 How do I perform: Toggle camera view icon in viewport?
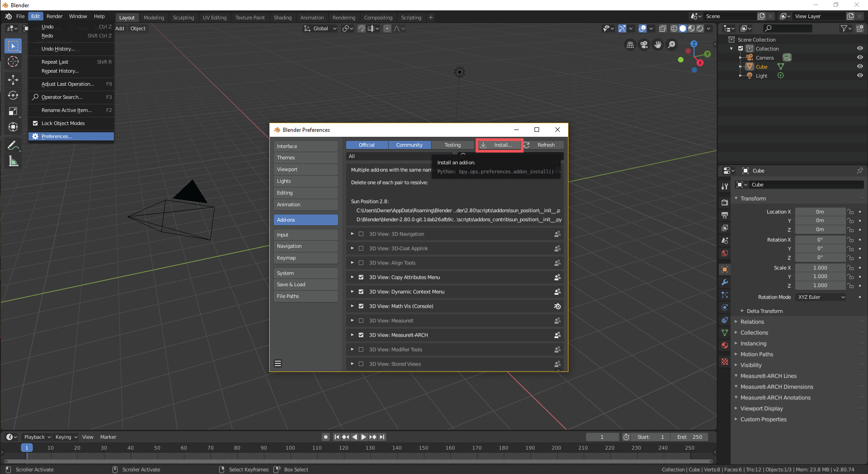pyautogui.click(x=644, y=45)
